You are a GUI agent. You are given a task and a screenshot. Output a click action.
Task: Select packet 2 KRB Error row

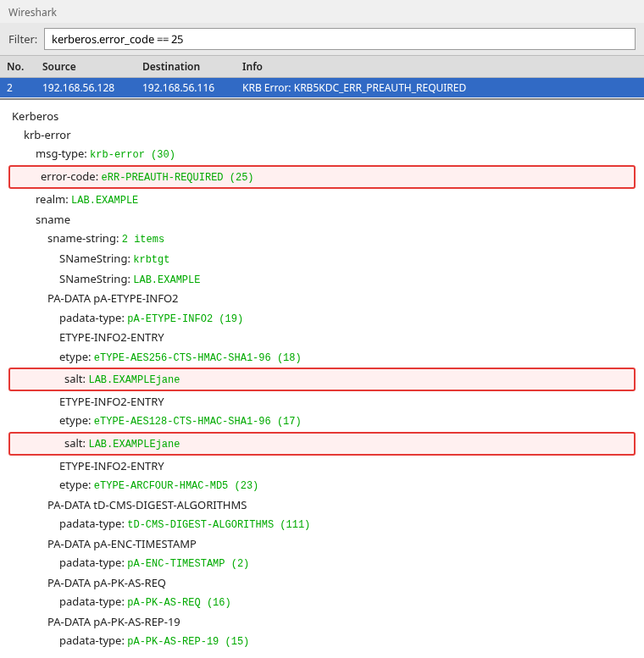(x=322, y=88)
